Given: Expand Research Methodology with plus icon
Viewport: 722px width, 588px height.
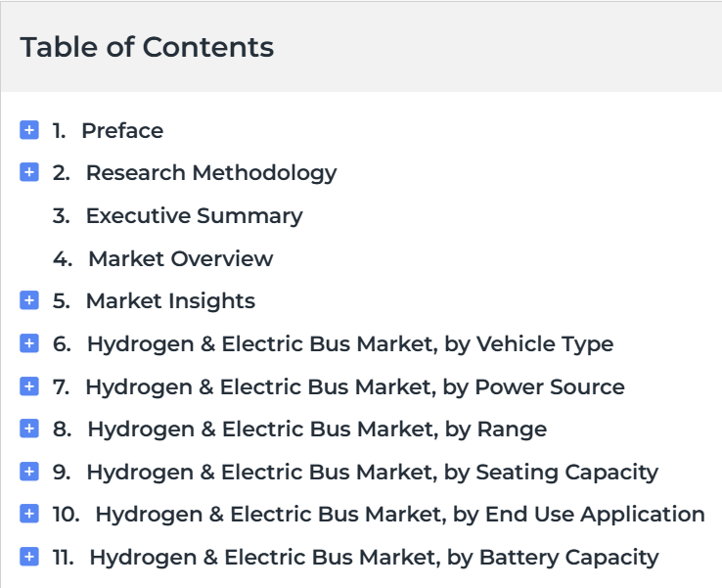Looking at the screenshot, I should pos(29,172).
